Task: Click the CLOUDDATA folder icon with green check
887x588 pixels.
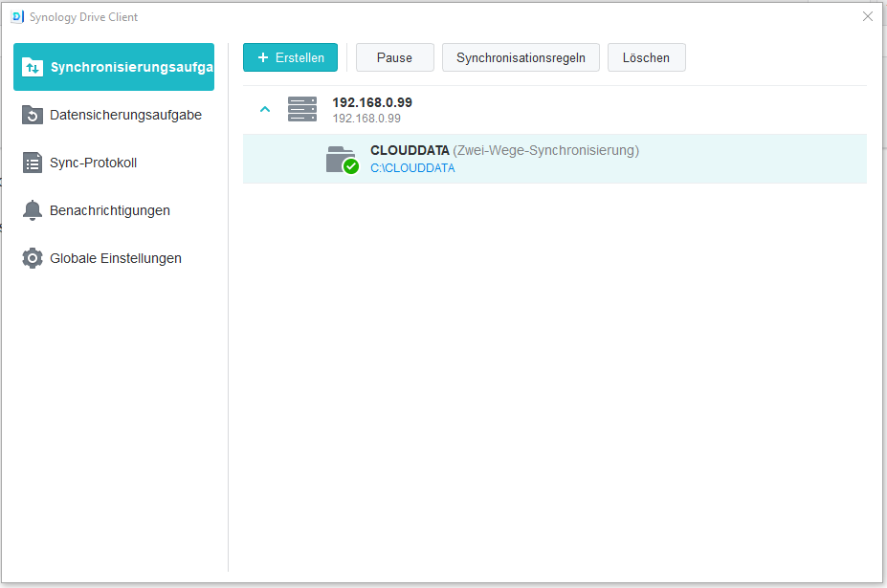Action: tap(343, 160)
